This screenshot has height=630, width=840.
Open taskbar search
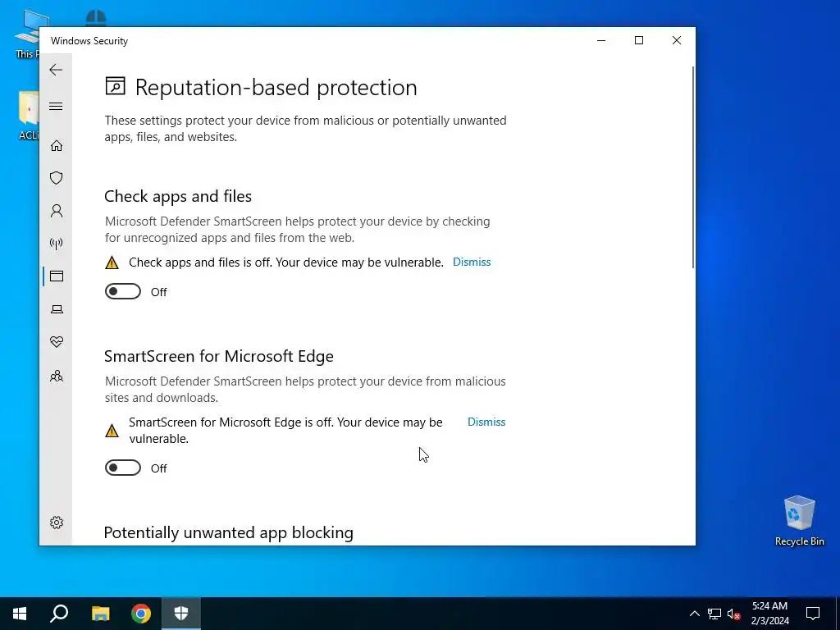[x=59, y=614]
